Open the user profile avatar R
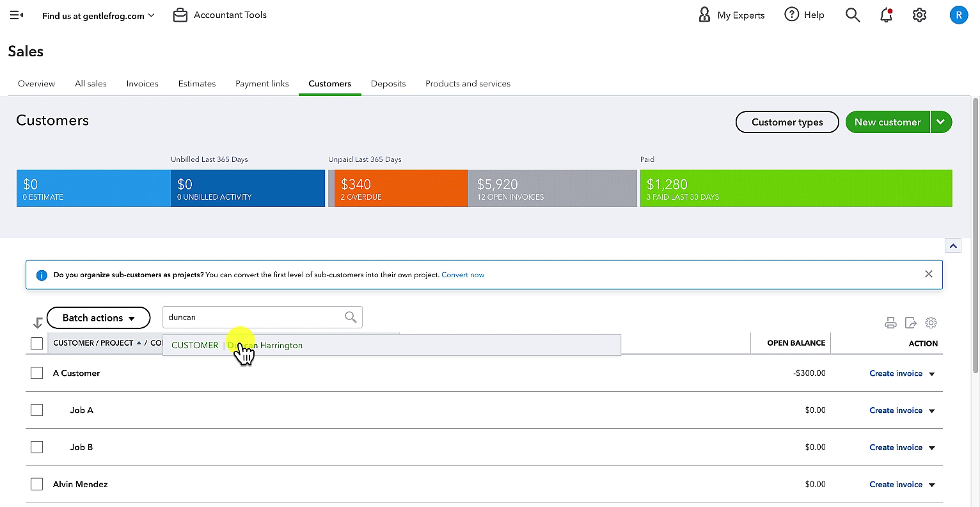Screen dimensions: 980x507 (x=958, y=15)
